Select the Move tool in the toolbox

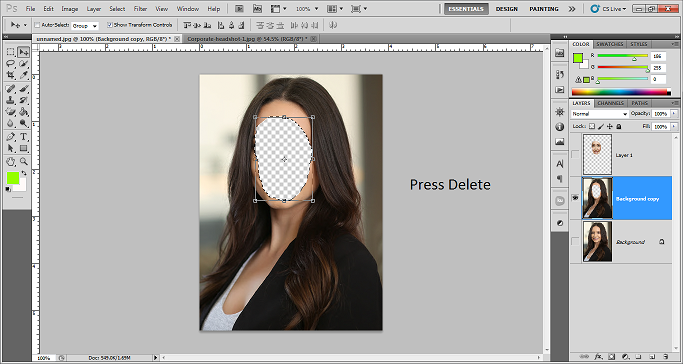point(24,52)
